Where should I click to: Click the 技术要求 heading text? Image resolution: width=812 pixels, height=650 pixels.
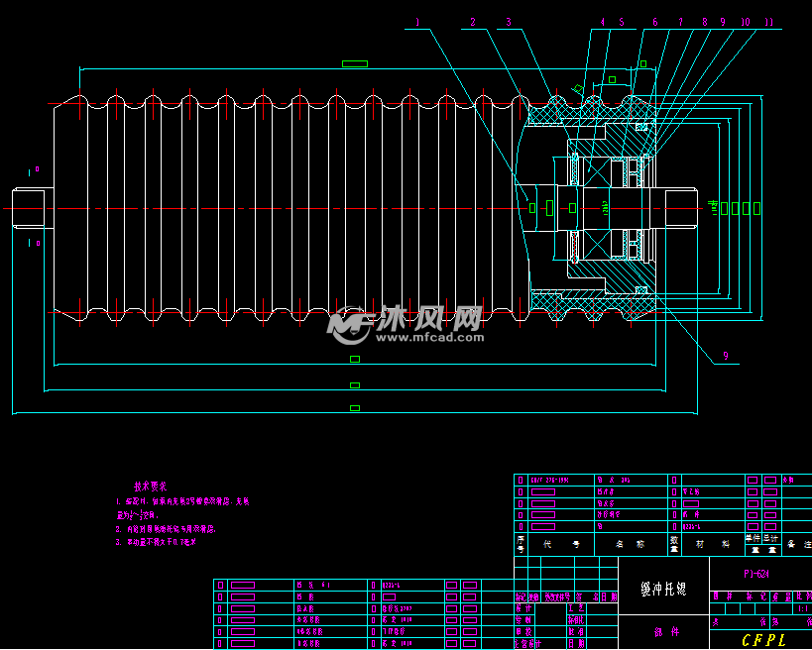tap(150, 487)
